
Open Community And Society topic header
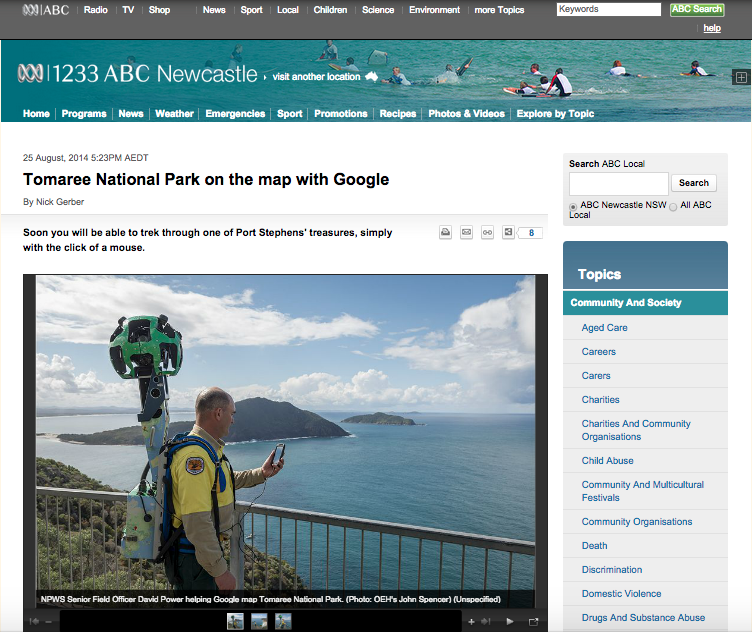(645, 303)
